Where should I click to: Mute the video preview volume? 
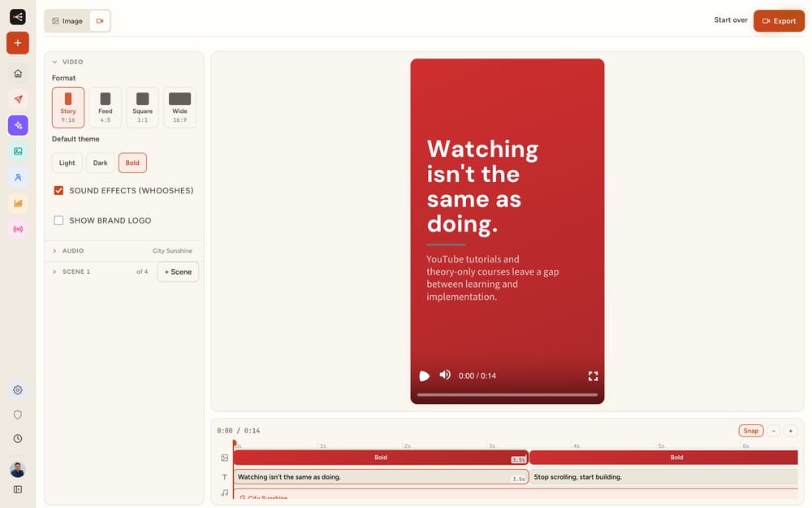[x=445, y=375]
